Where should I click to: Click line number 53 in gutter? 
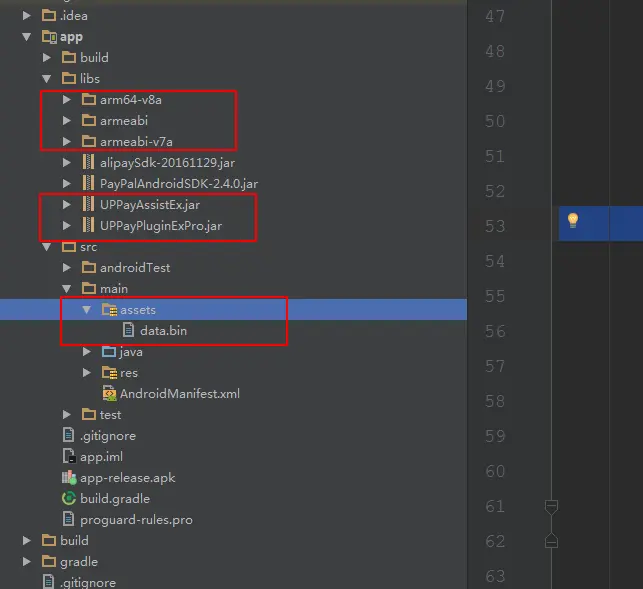[495, 226]
